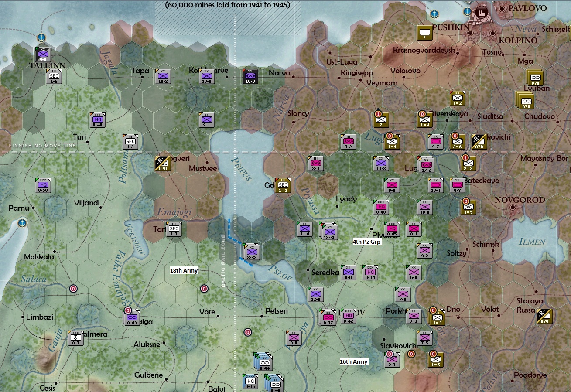Viewport: 571px width, 392px height.
Task: Click the Seredka town label
Action: pyautogui.click(x=325, y=273)
